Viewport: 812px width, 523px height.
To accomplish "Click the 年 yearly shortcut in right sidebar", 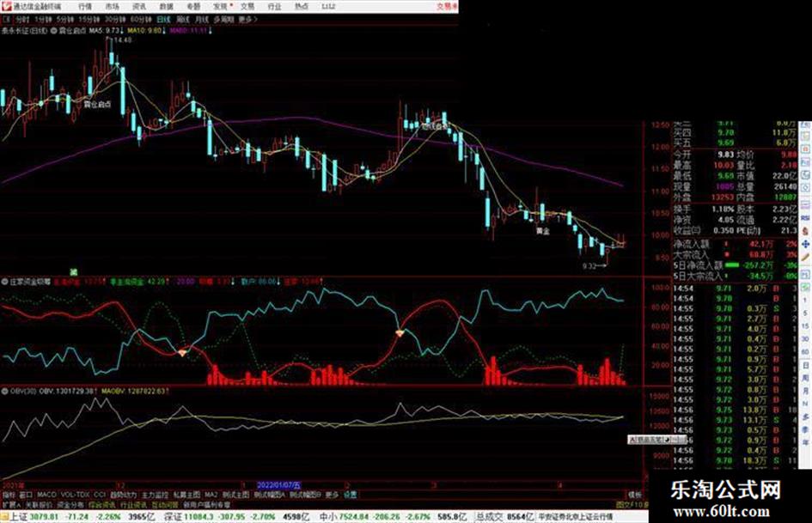I will 806,443.
